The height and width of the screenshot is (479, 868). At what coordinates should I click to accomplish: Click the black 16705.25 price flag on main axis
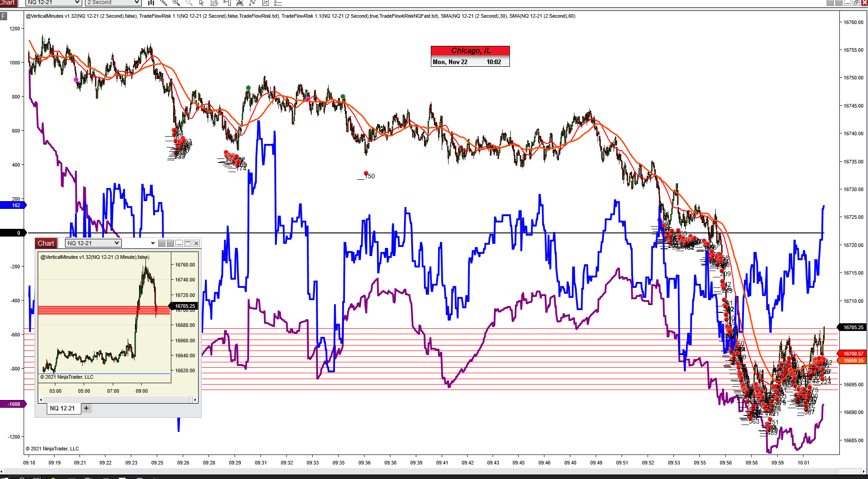point(853,327)
